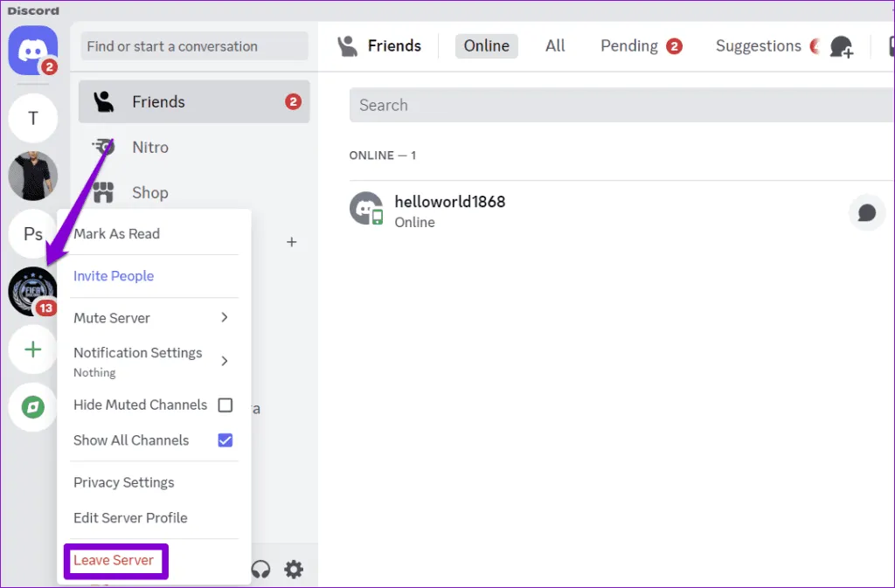Open the Nitro page
895x588 pixels.
click(x=150, y=148)
